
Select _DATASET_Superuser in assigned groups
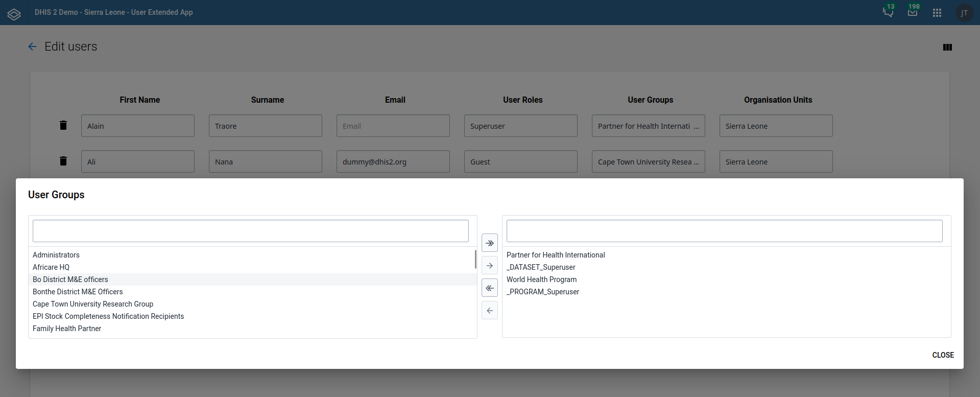[726, 267]
